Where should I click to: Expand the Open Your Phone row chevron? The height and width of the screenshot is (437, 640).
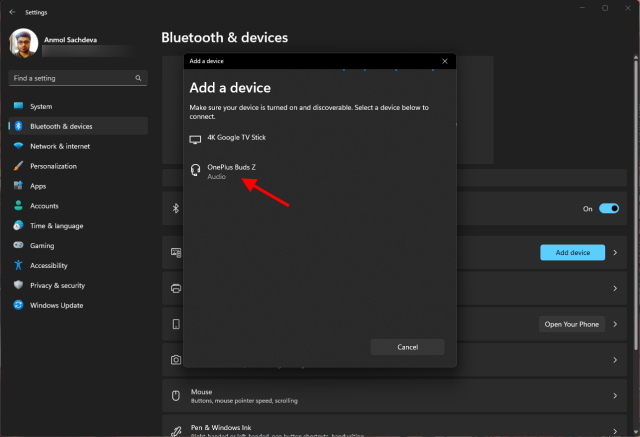[x=615, y=324]
